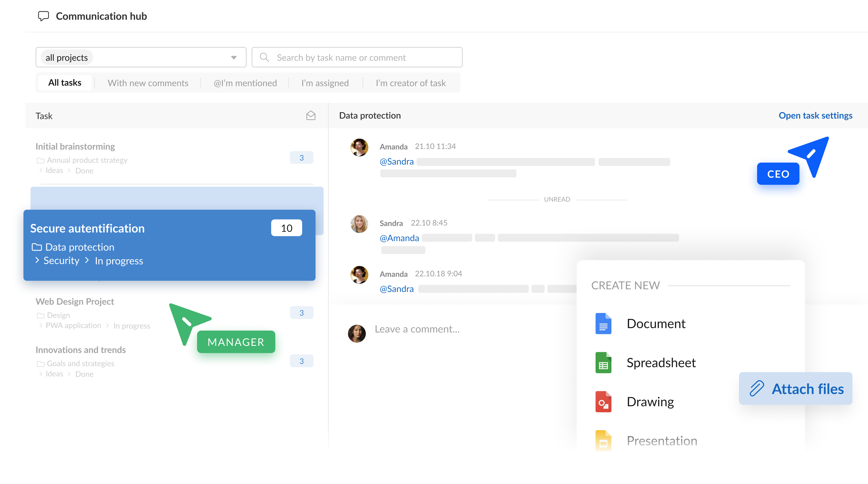Click the magnifier icon in search box
The image size is (868, 484).
coord(265,58)
